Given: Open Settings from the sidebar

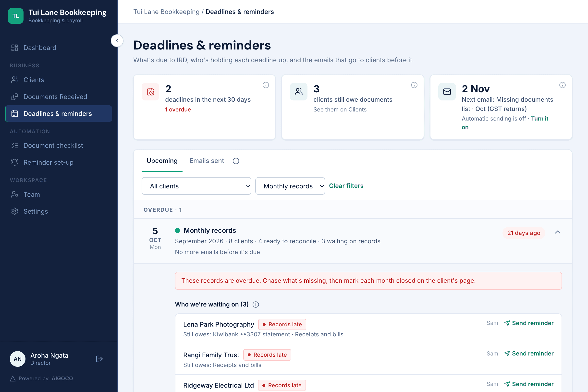Looking at the screenshot, I should click(x=59, y=211).
